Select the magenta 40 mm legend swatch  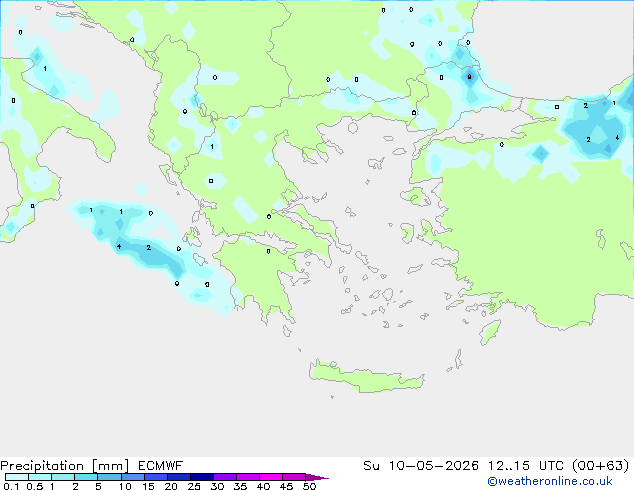(271, 477)
